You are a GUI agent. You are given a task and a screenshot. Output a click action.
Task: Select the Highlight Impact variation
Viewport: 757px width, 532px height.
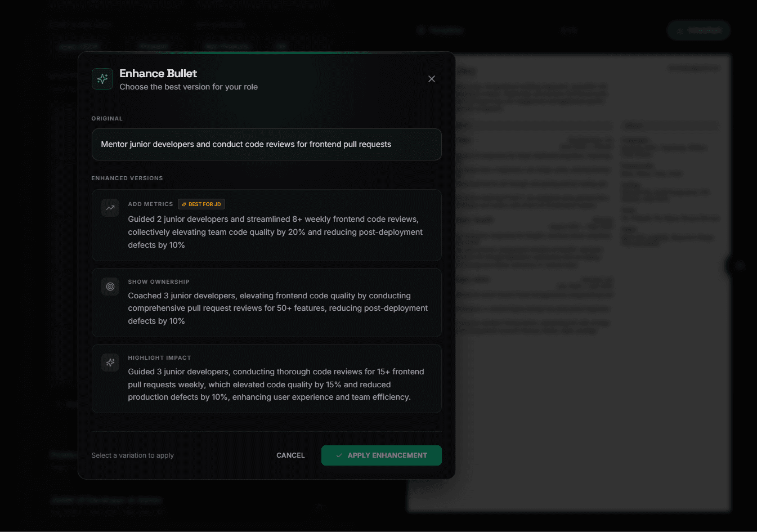point(266,378)
